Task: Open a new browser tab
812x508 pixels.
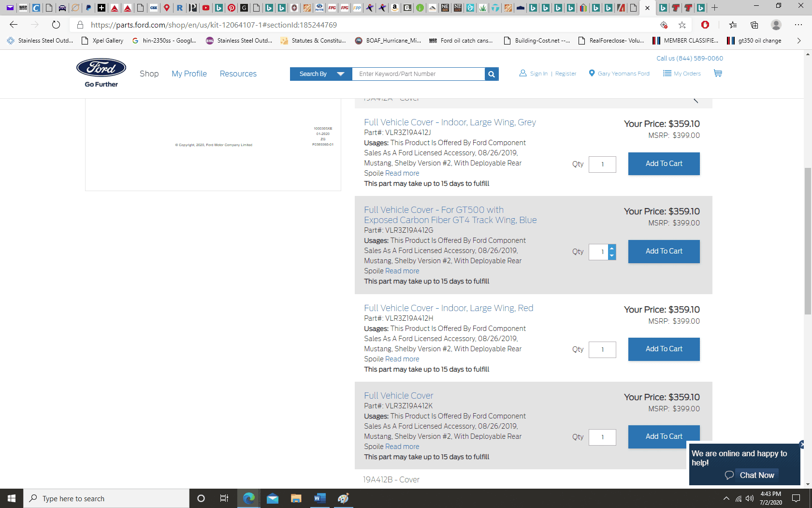Action: [x=714, y=8]
